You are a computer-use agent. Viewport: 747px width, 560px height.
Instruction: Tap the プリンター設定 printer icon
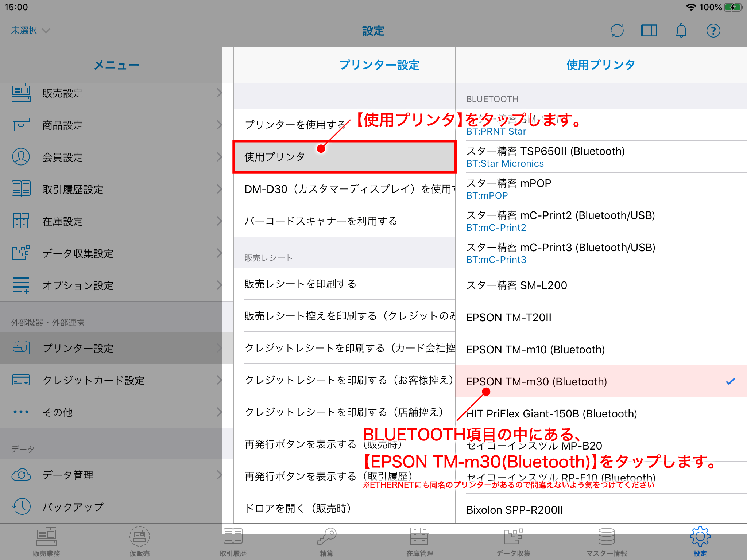pyautogui.click(x=21, y=348)
